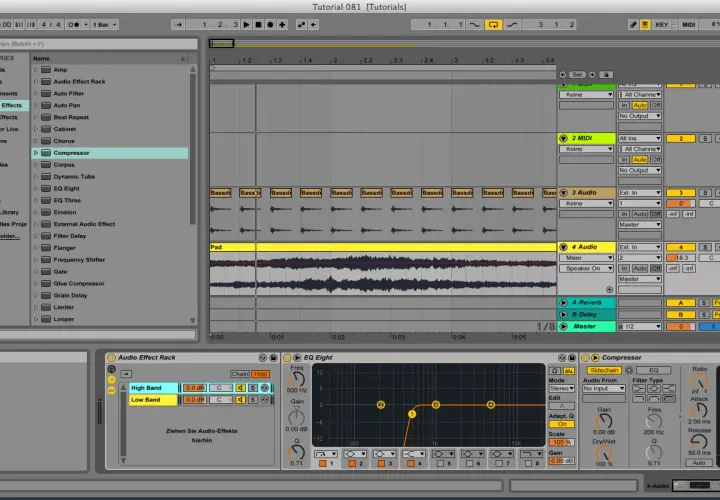
Task: Click the Overdub plus button
Action: [x=282, y=25]
